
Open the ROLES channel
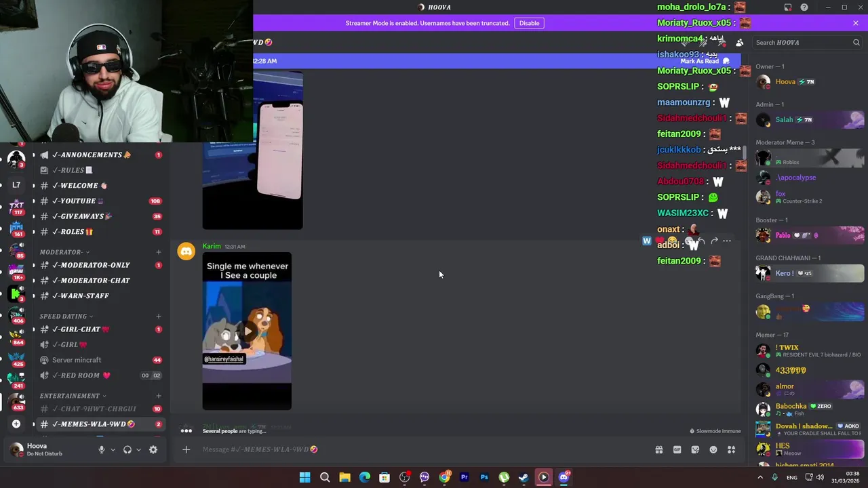coord(102,232)
